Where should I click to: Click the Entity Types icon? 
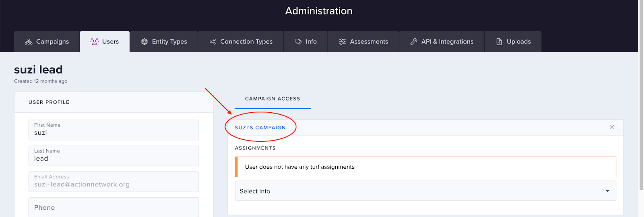[144, 42]
